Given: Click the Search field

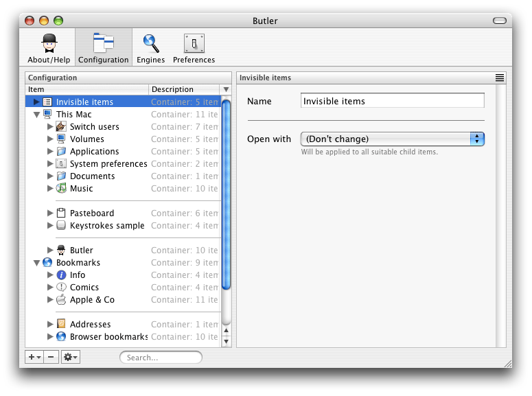Looking at the screenshot, I should point(161,358).
